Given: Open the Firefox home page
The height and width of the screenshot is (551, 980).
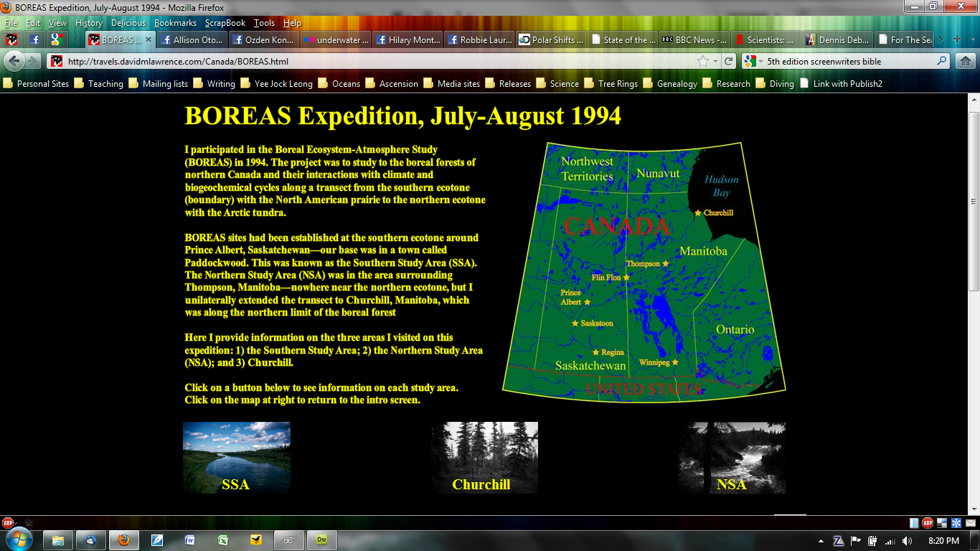Looking at the screenshot, I should (965, 61).
